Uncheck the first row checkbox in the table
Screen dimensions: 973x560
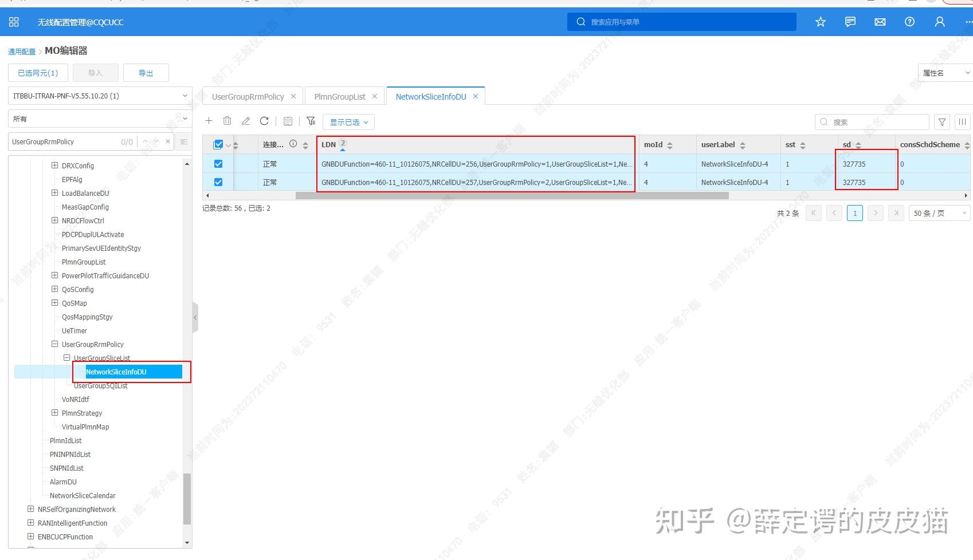218,163
